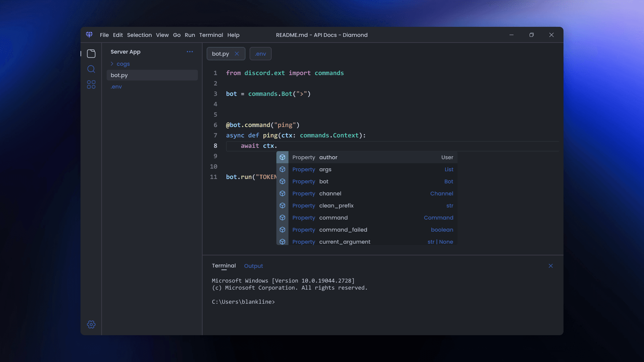Click the 'Channel' type label in suggestions
The height and width of the screenshot is (362, 644).
(441, 193)
